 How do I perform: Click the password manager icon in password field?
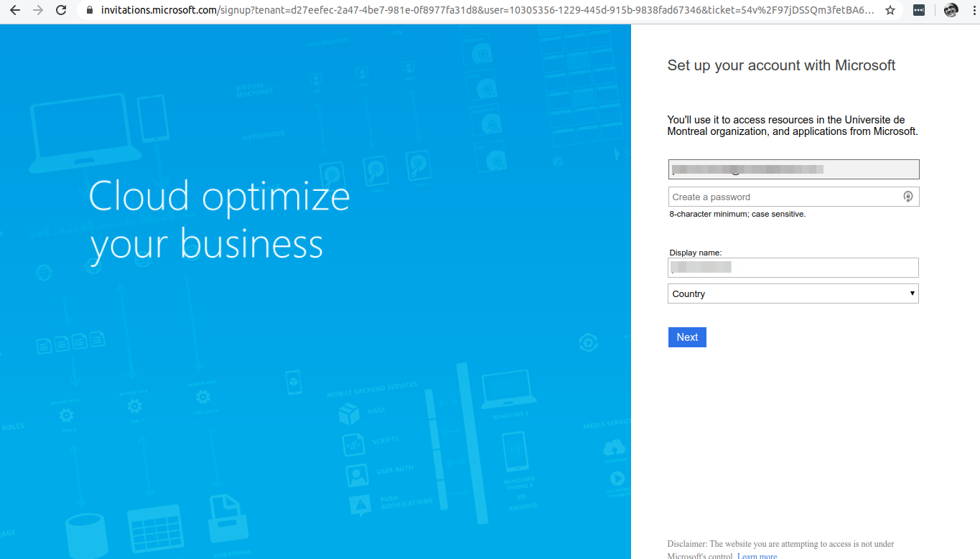point(908,197)
